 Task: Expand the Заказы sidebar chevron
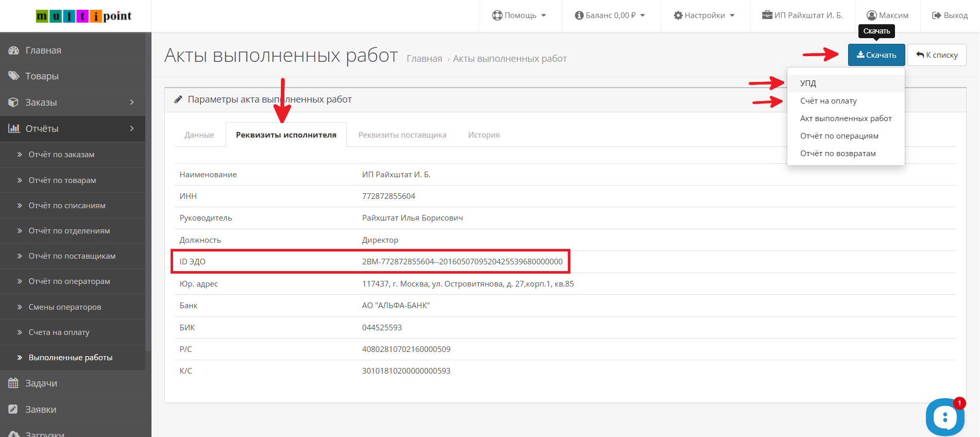(132, 103)
